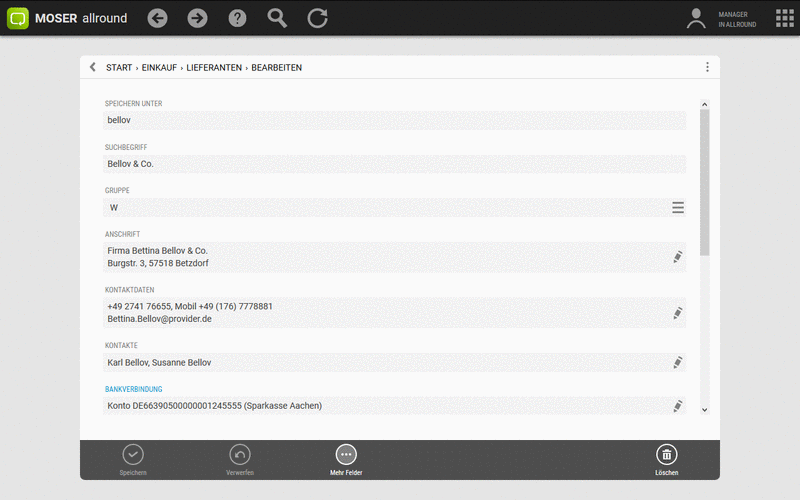This screenshot has width=800, height=500.
Task: Show more fields via Mehr Felder
Action: click(x=346, y=459)
